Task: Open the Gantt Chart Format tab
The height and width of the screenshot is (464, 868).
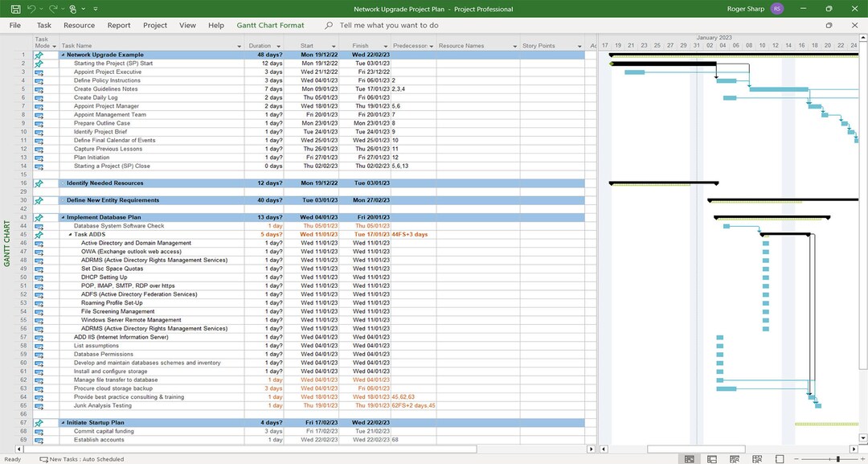Action: (x=270, y=25)
